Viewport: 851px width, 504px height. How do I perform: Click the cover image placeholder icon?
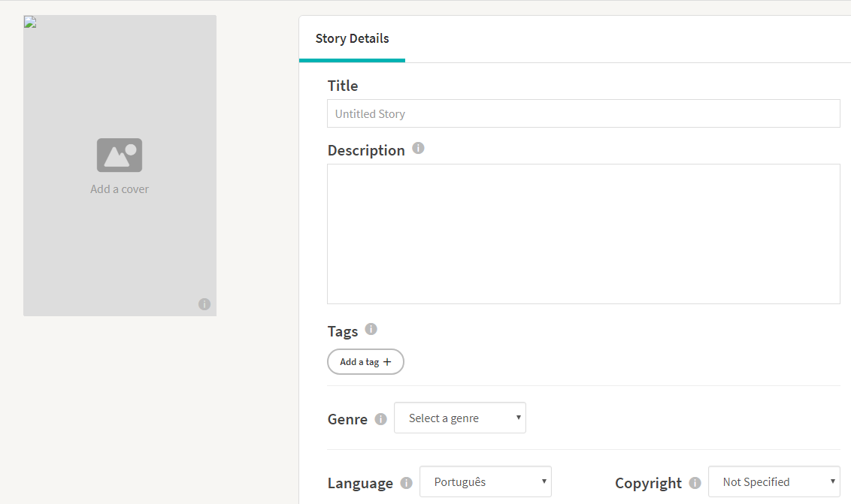120,155
